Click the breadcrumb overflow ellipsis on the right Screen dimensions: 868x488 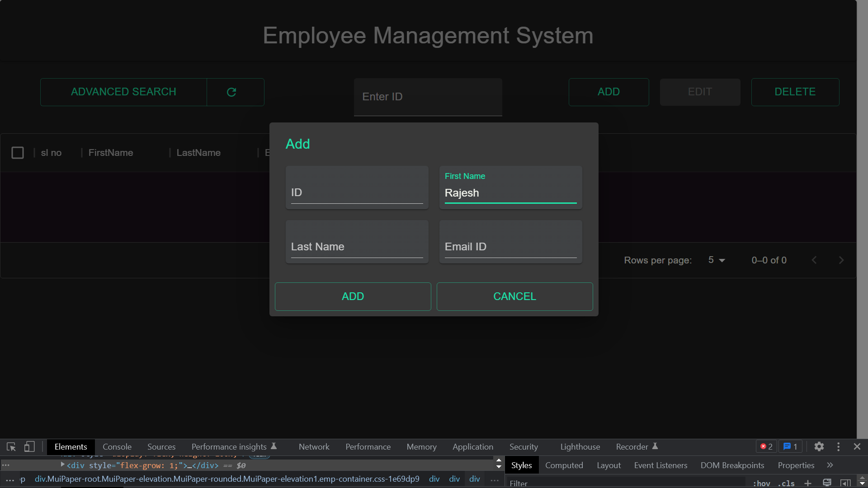click(x=495, y=479)
